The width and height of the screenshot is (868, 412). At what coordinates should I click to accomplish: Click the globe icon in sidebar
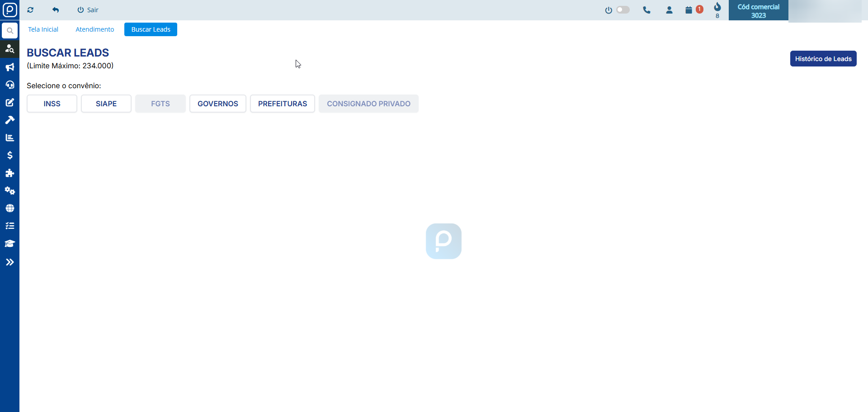point(9,208)
